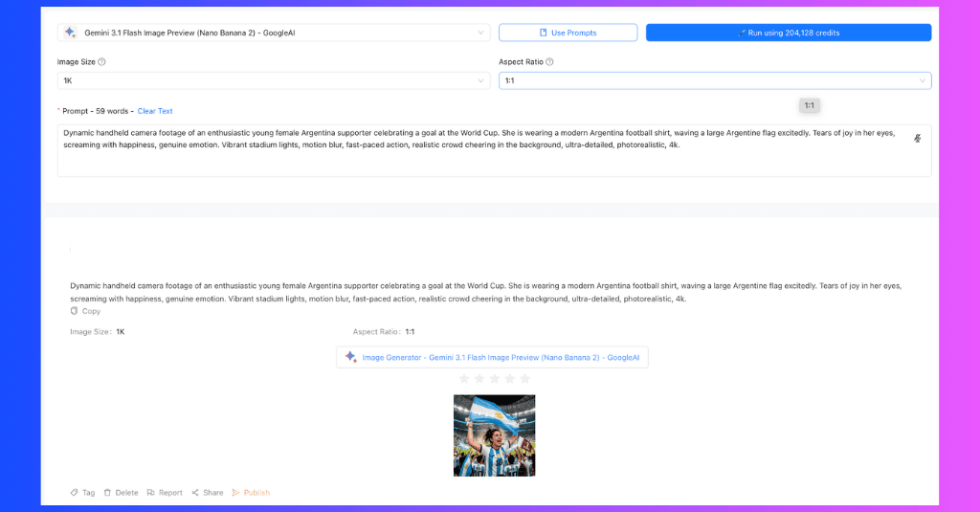Publish this generated result

[x=251, y=493]
